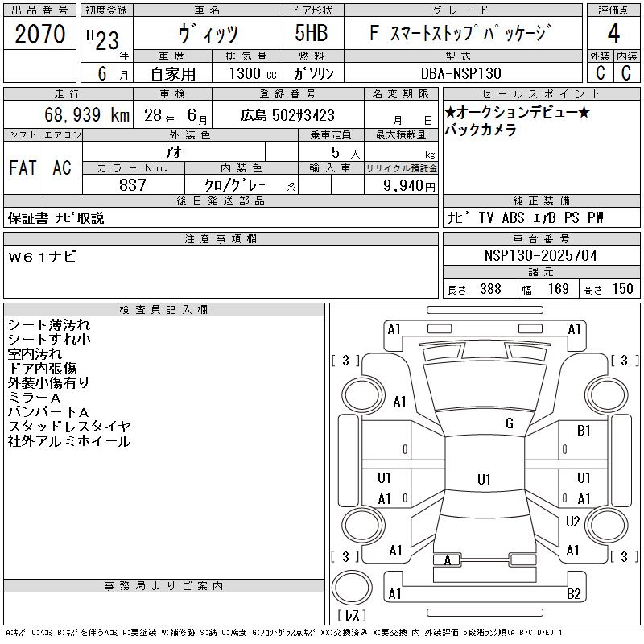Select the car name ヴィッツ
Viewport: 644px width, 644px height.
click(207, 35)
